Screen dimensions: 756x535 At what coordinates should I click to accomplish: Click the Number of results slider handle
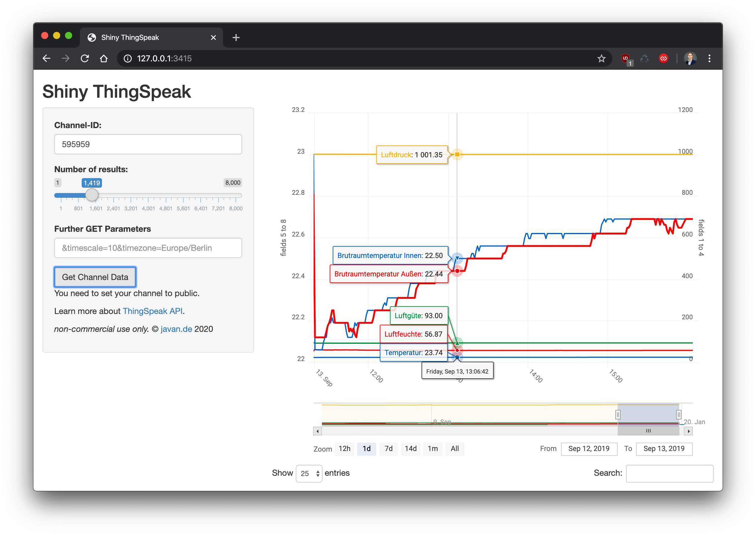pos(92,195)
